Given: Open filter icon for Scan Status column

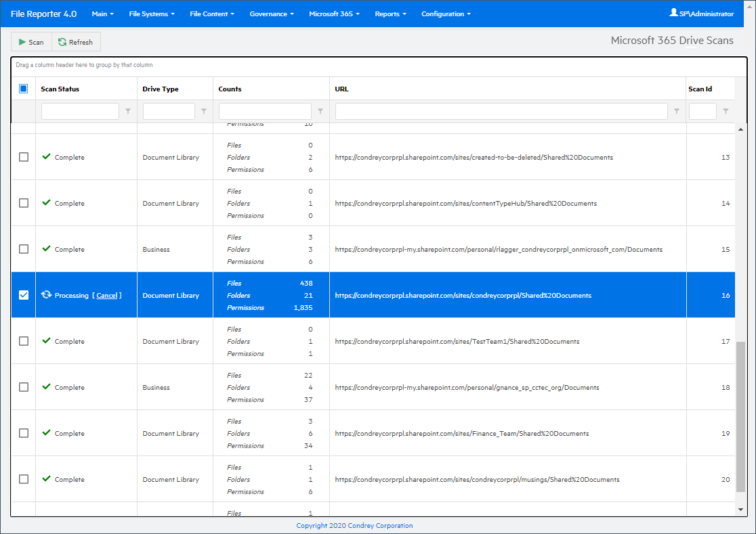Looking at the screenshot, I should tap(128, 112).
